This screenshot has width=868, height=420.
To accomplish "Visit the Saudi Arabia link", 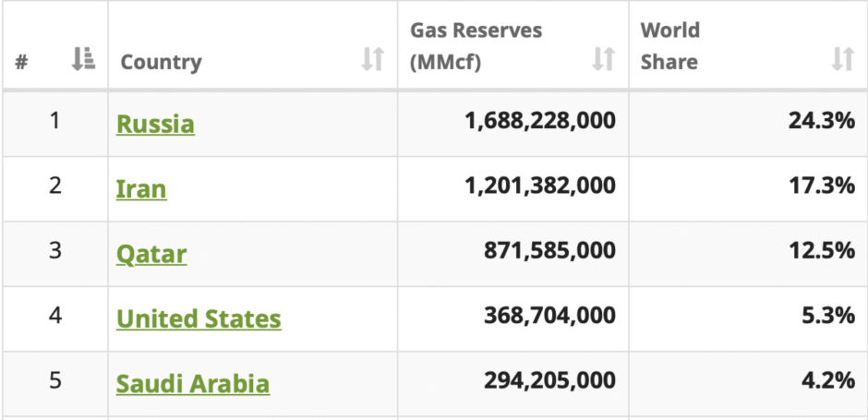I will pos(193,384).
